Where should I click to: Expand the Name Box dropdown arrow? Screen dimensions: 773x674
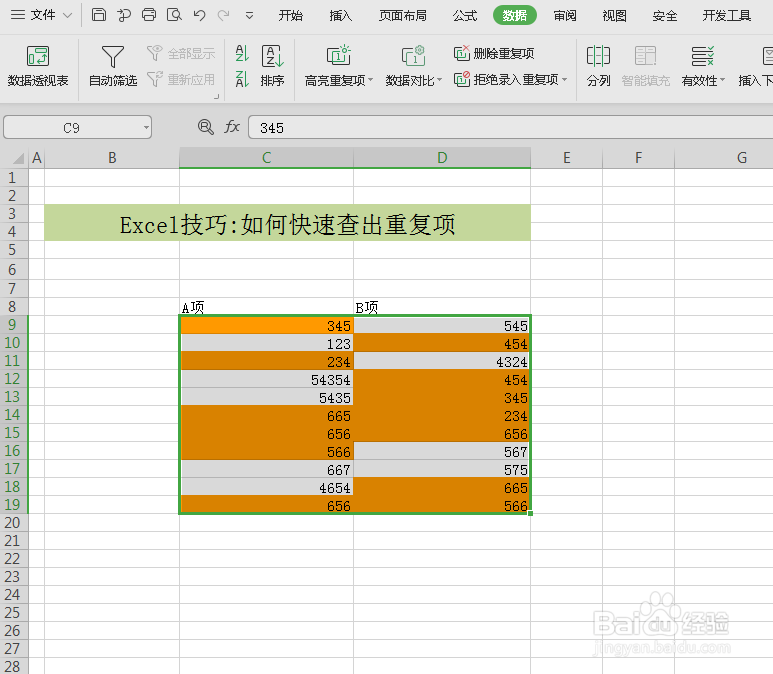pyautogui.click(x=146, y=128)
